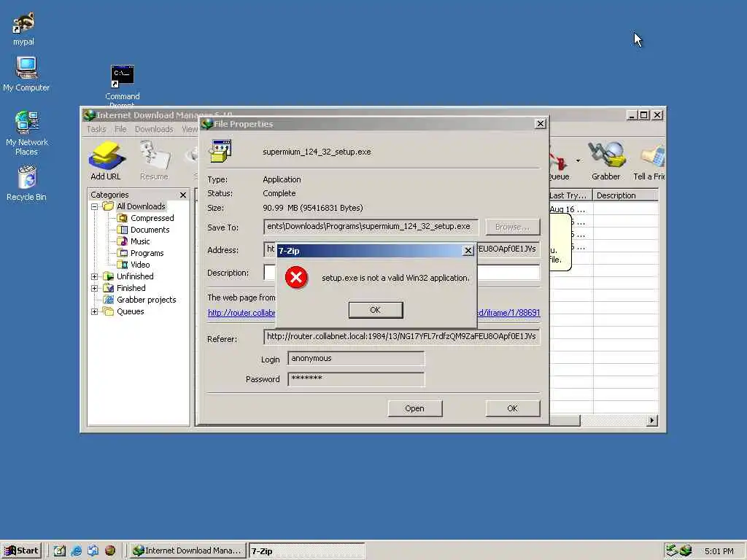The image size is (747, 560).
Task: Click the Password field
Action: pos(356,379)
